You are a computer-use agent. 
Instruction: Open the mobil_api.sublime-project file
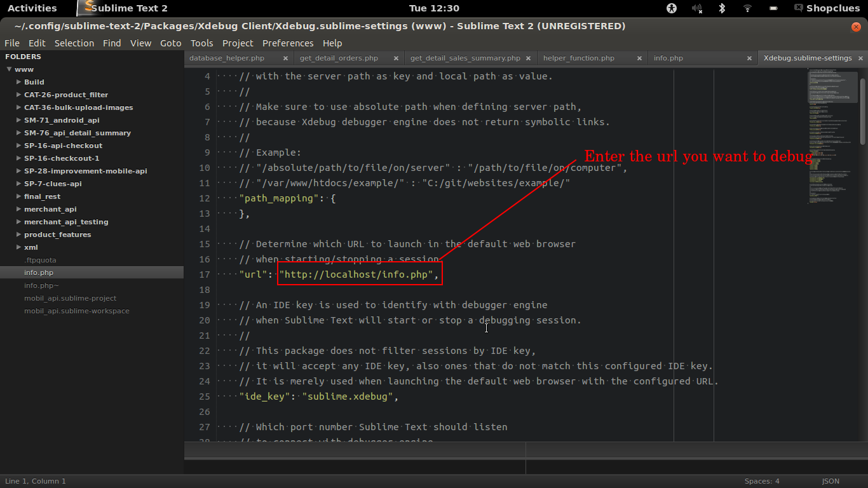pyautogui.click(x=70, y=298)
